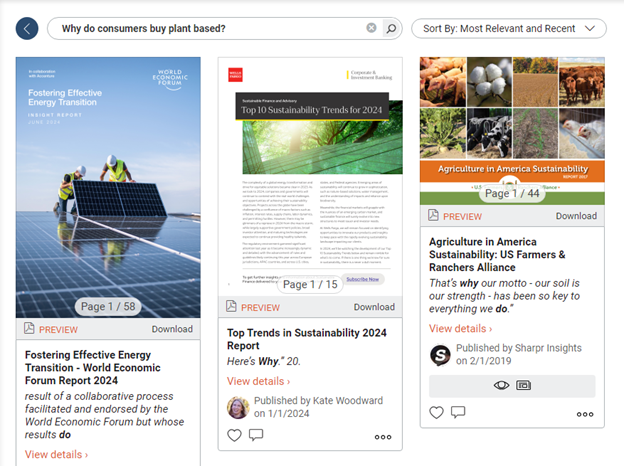Go back using the round arrow button
The image size is (624, 466).
coord(27,29)
